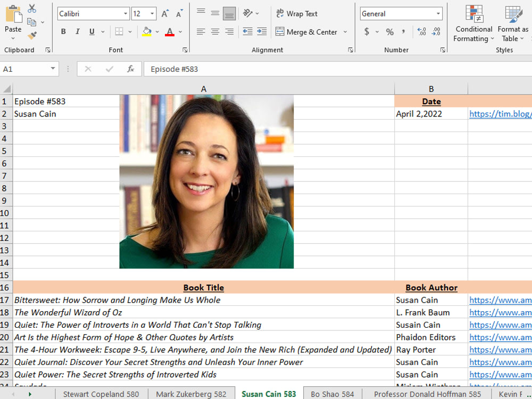
Task: Decrease font size with small A icon
Action: (x=179, y=14)
